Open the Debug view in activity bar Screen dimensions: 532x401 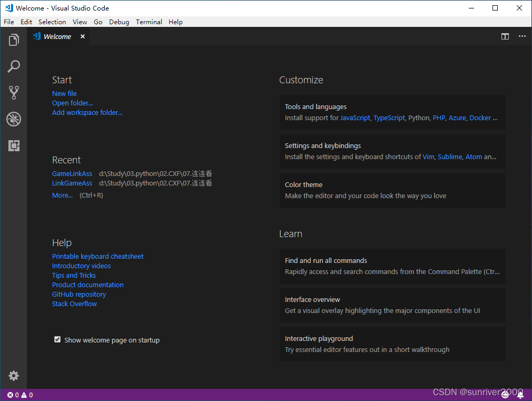(14, 119)
